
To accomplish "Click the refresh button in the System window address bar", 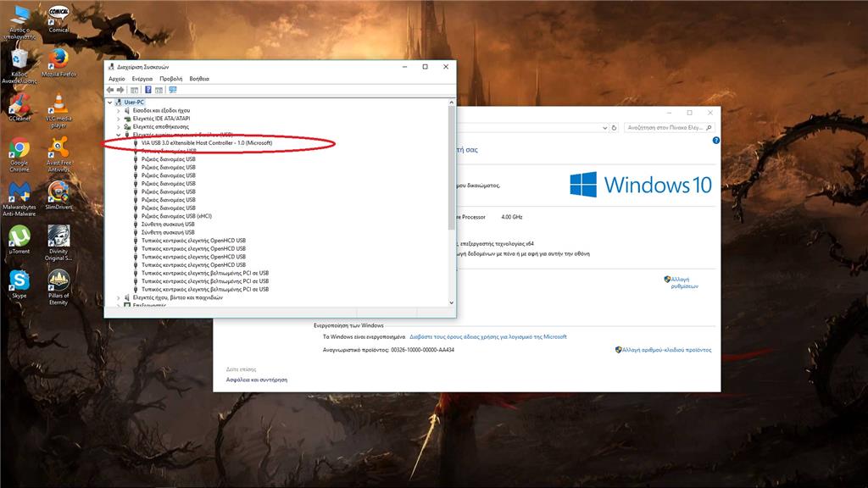I will pos(614,128).
